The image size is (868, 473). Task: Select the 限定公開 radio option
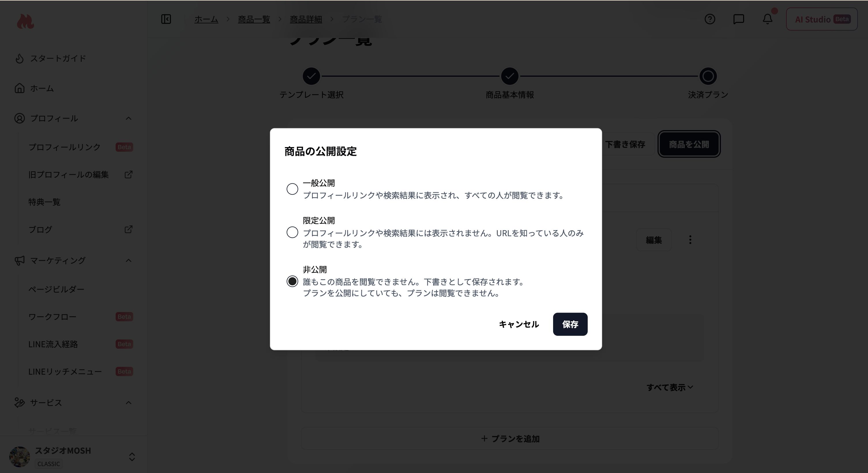click(x=292, y=232)
